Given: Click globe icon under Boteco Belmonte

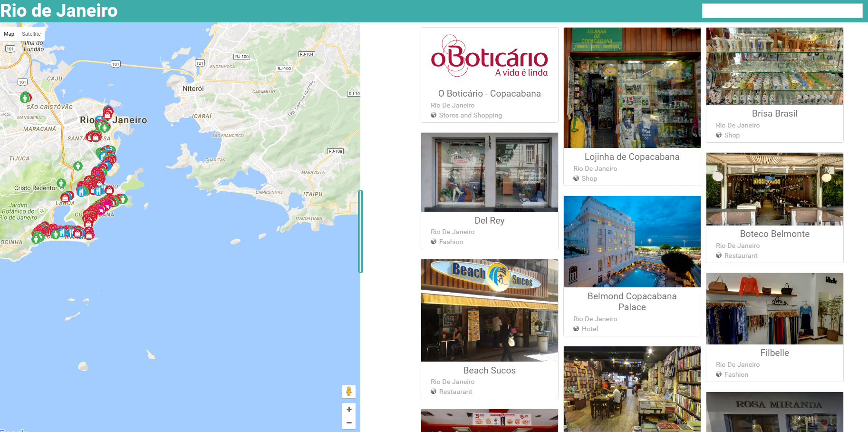Looking at the screenshot, I should 719,255.
